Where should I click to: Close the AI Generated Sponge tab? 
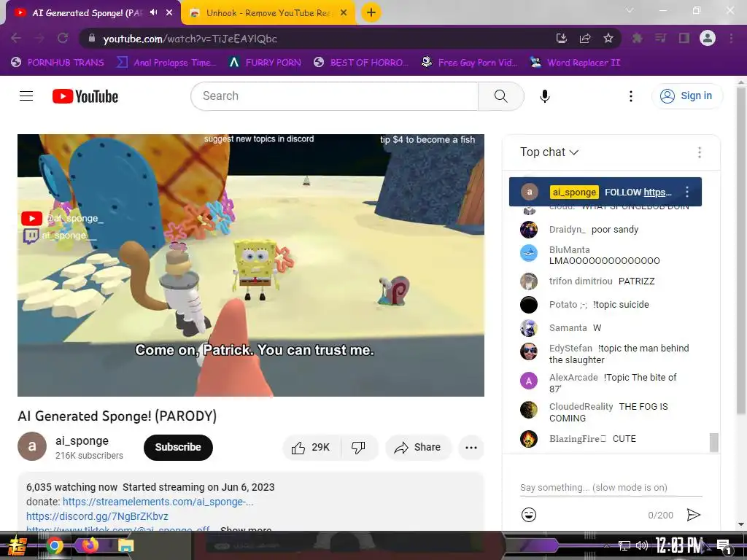[169, 13]
